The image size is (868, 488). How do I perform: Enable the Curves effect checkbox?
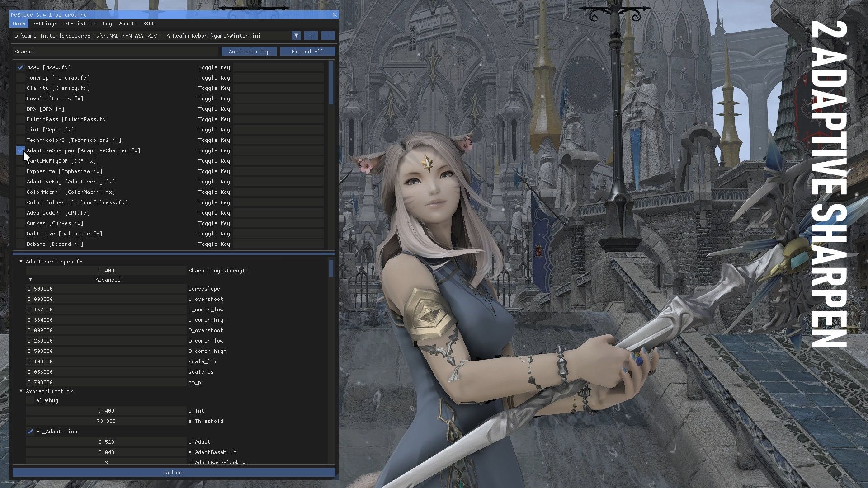click(20, 223)
